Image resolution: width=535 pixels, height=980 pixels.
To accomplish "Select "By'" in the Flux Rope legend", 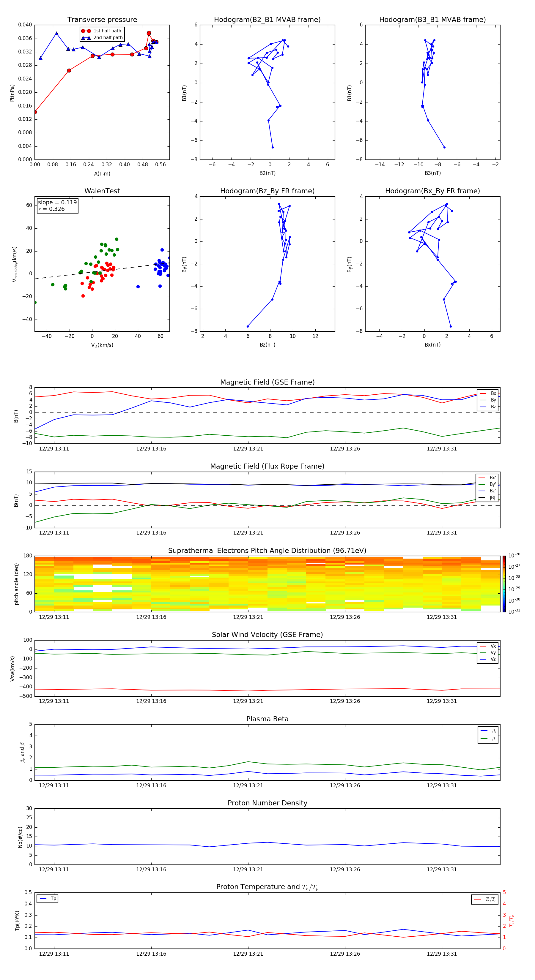I will 487,484.
